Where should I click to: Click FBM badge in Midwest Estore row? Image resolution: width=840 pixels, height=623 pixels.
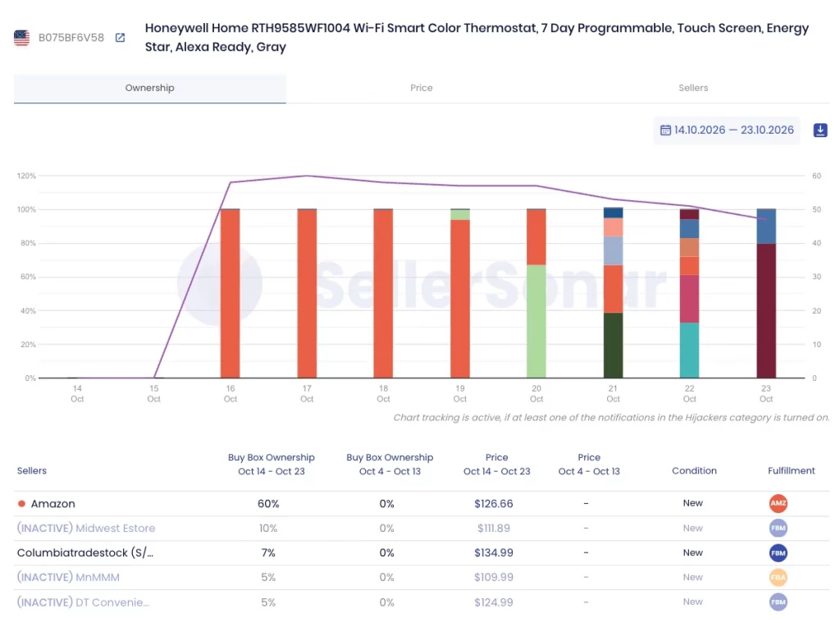[778, 528]
